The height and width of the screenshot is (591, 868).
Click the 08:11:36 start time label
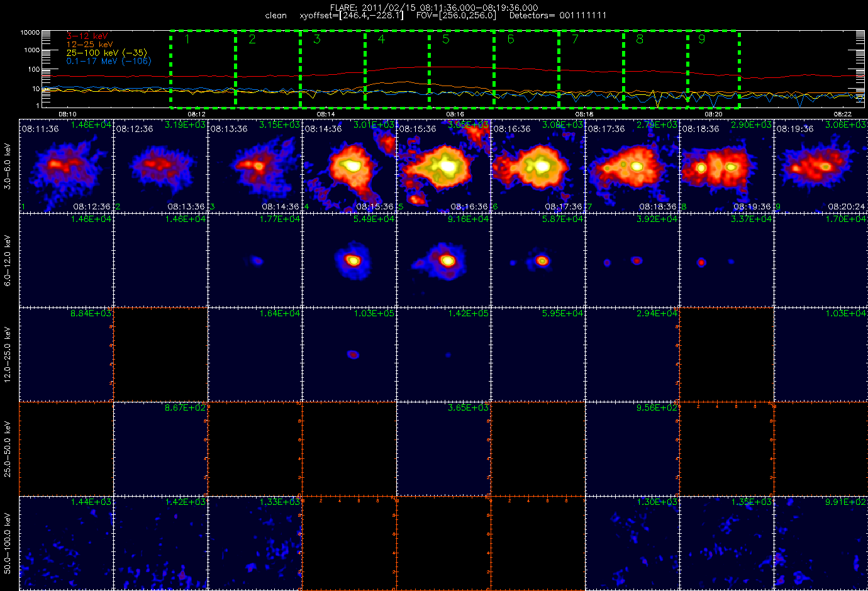point(40,128)
